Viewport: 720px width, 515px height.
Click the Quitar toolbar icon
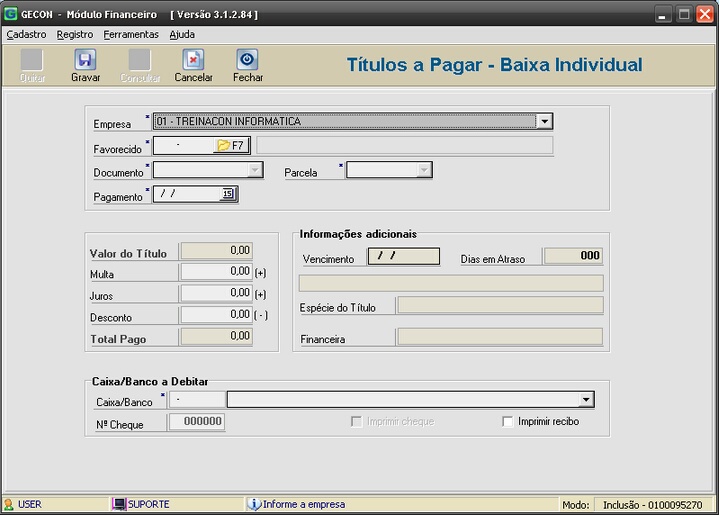pos(33,60)
